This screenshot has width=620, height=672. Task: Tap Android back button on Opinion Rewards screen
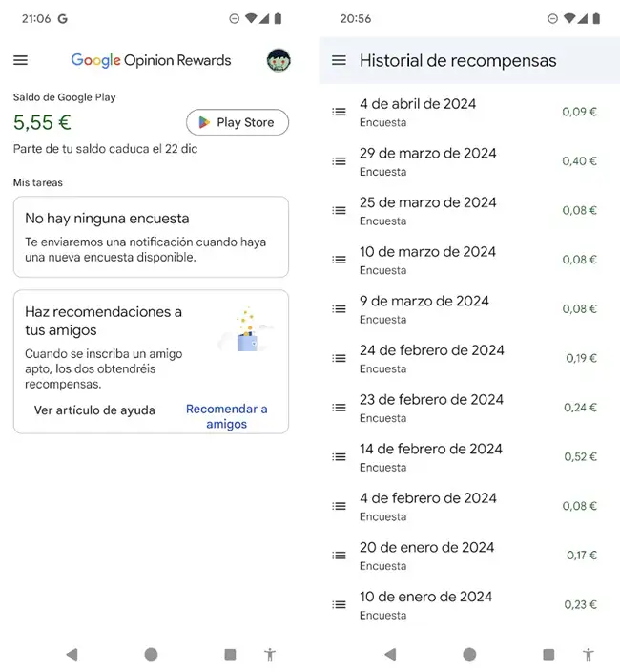coord(72,655)
